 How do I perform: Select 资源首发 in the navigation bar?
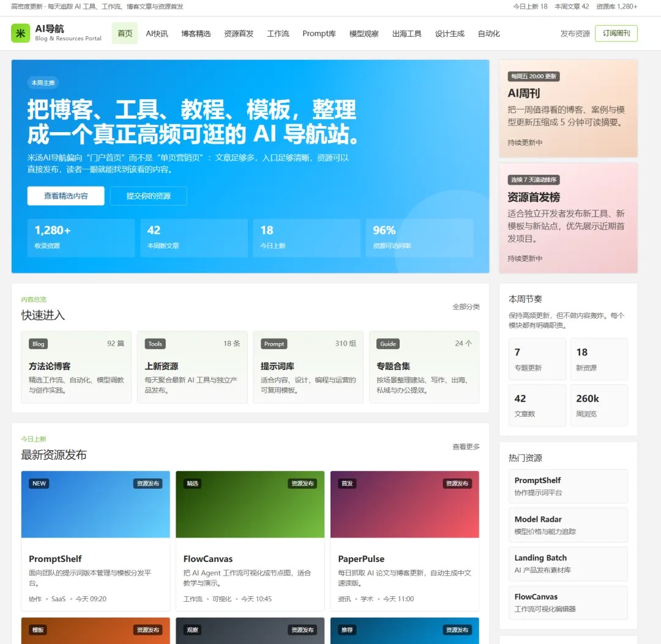click(x=239, y=33)
